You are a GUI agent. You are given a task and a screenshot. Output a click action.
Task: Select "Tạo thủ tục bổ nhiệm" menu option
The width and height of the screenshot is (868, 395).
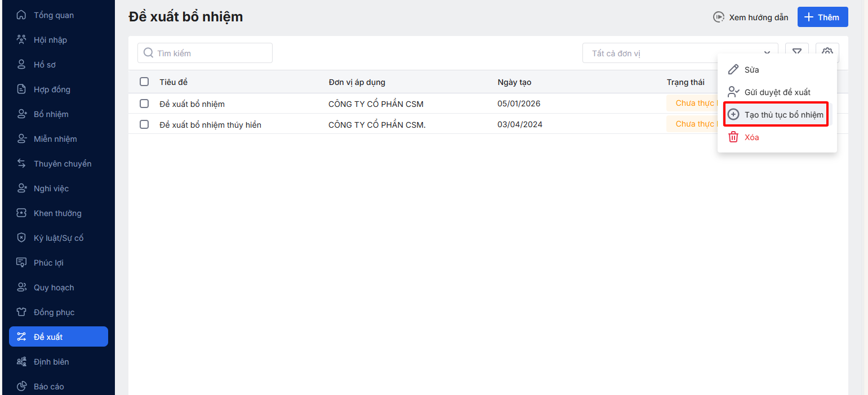(x=776, y=115)
